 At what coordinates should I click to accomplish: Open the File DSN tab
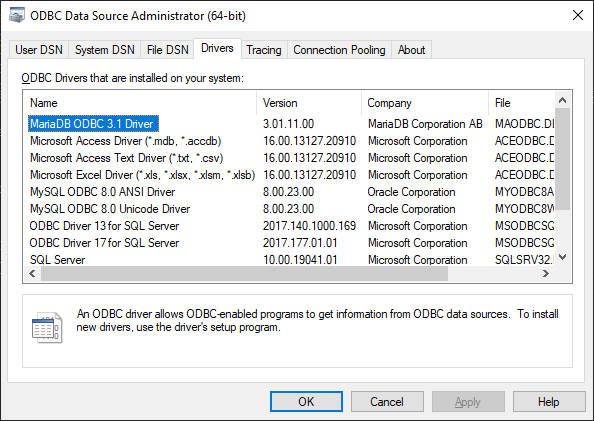[x=167, y=50]
